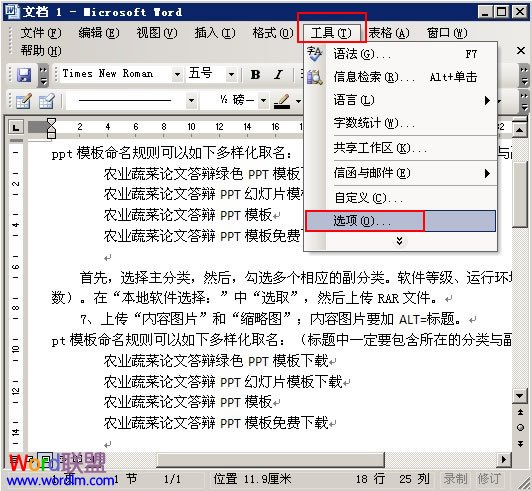Open the 插入(I) menu
532x491 pixels.
coord(215,33)
